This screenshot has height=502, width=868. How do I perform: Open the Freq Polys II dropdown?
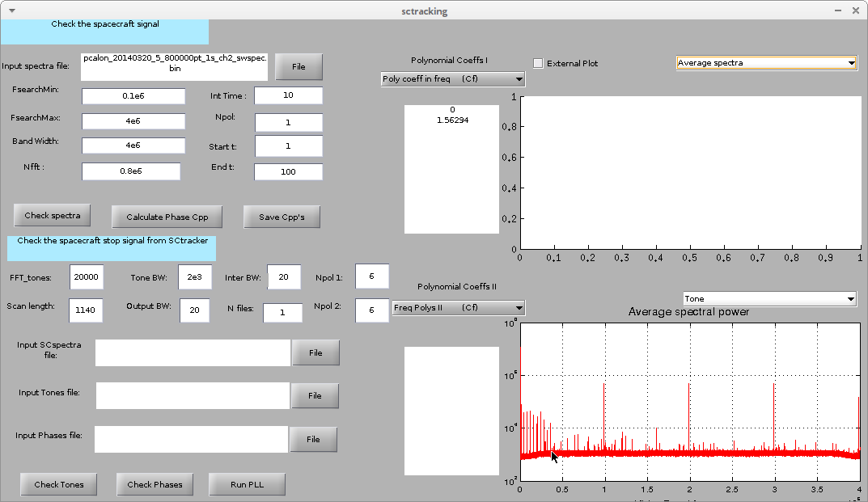pos(458,308)
